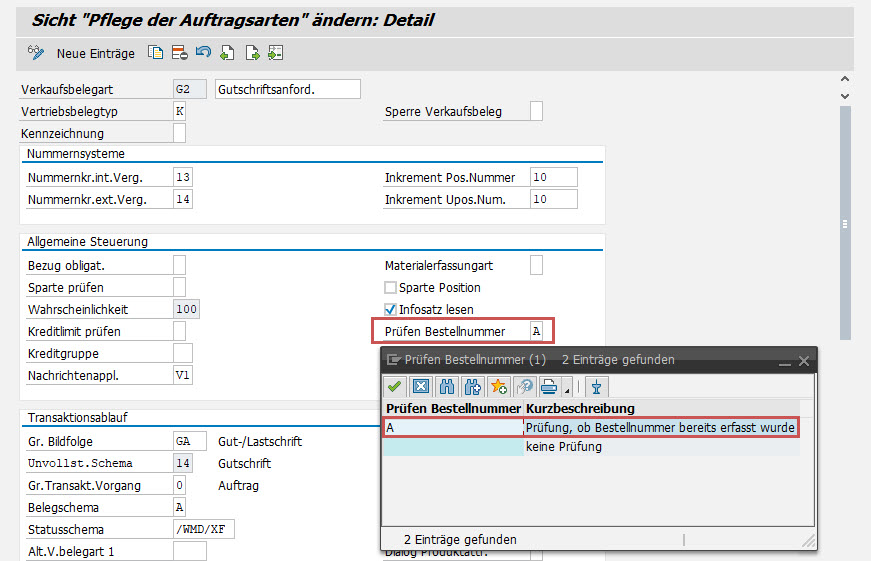Screen dimensions: 871x561
Task: Click the Sparte prüfen field
Action: (x=179, y=287)
